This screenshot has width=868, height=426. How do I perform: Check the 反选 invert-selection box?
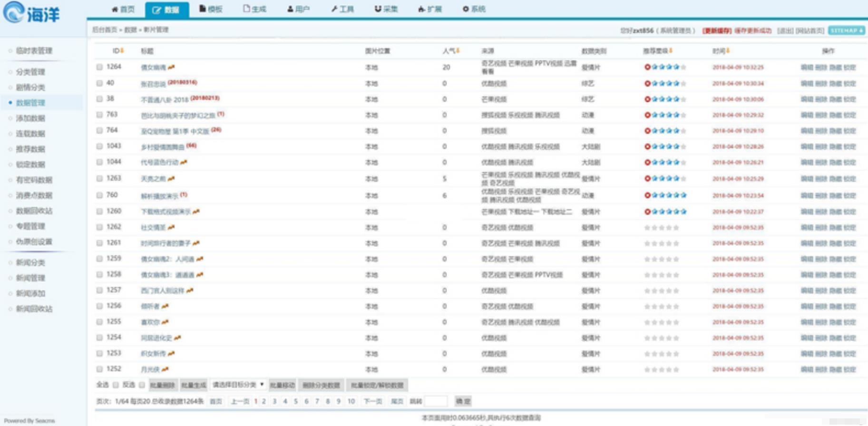click(x=142, y=385)
